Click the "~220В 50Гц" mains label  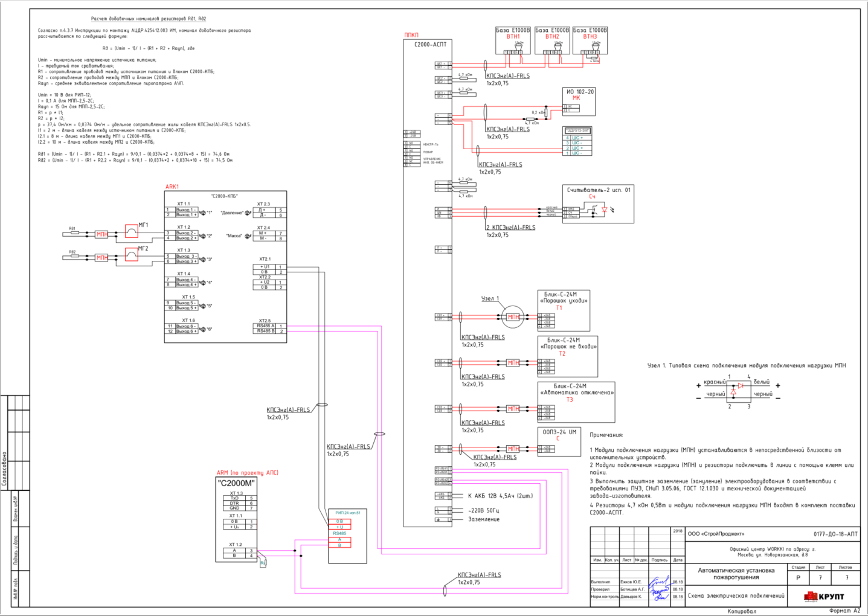[484, 510]
